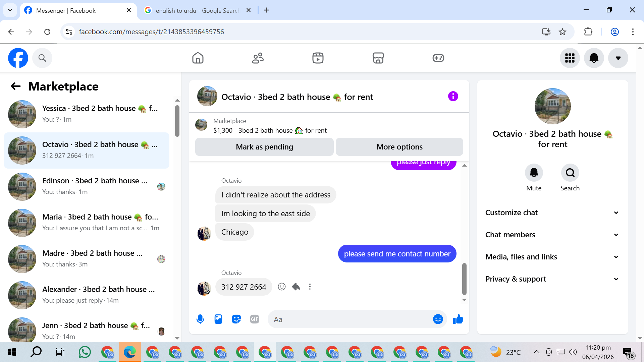Open more options for phone number message
The image size is (644, 362).
coord(310,287)
